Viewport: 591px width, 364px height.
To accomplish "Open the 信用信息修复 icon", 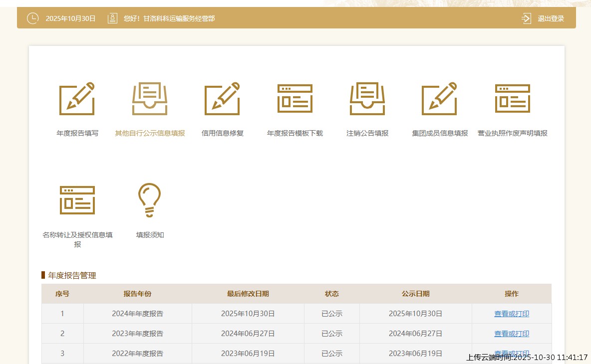I will coord(222,99).
